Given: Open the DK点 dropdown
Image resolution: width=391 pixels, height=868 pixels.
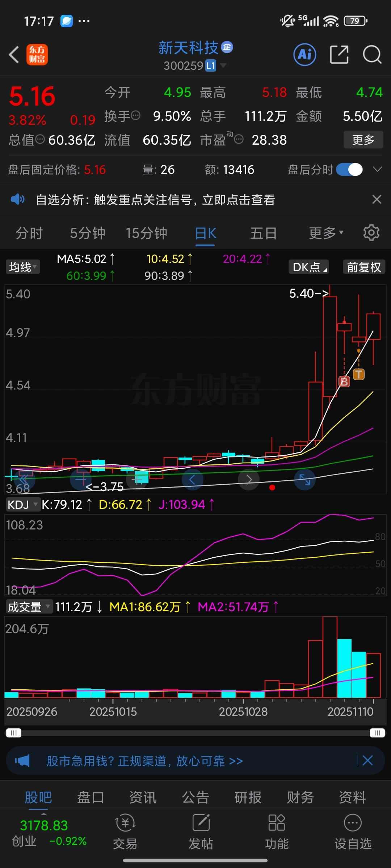Looking at the screenshot, I should pyautogui.click(x=309, y=267).
